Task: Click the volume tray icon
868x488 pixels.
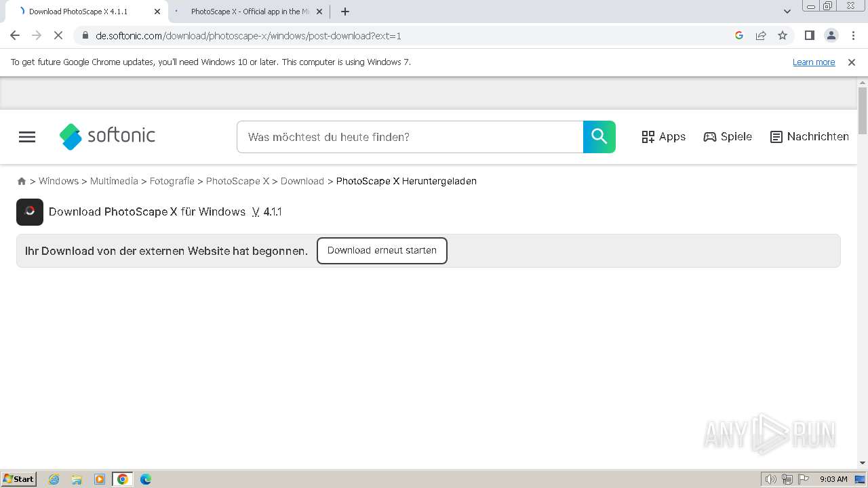Action: point(770,479)
